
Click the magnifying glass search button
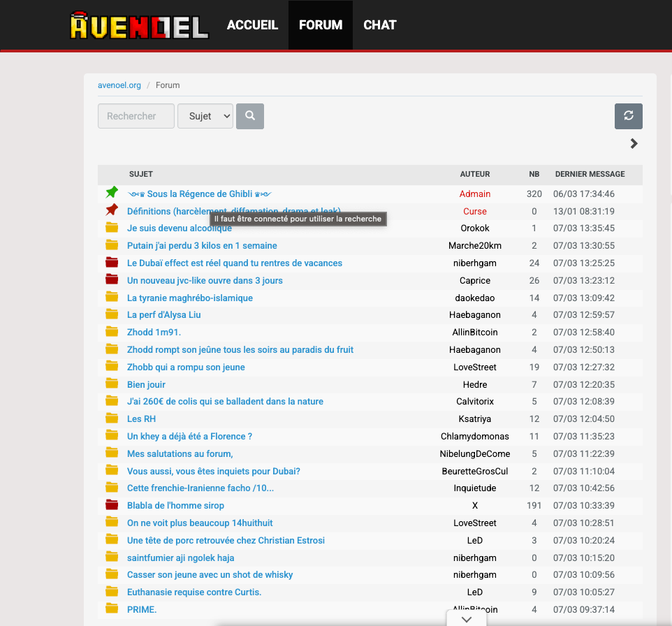click(x=250, y=116)
